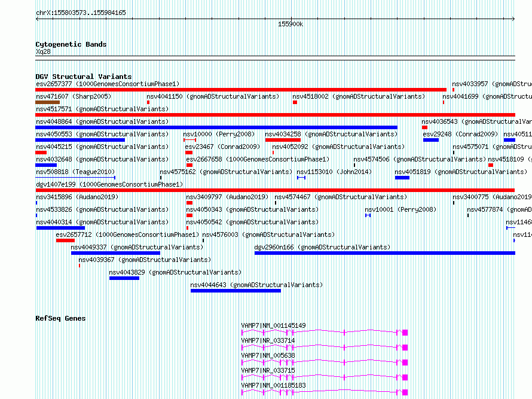Click nsv3415896 (Audano2019) label

pos(77,197)
